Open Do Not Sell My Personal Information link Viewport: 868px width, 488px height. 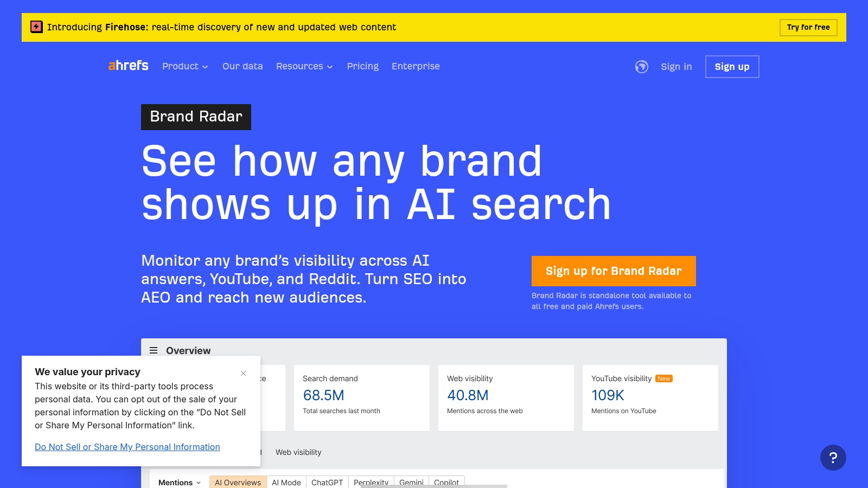pos(127,447)
